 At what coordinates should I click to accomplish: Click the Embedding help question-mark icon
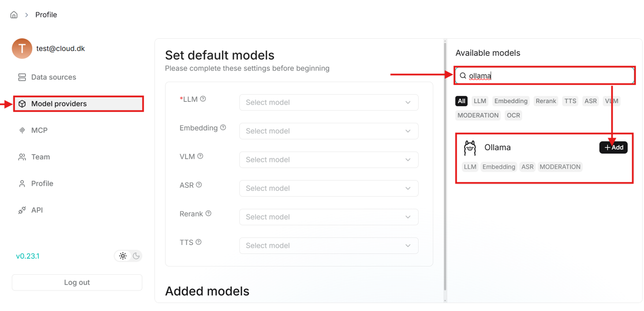pos(223,128)
